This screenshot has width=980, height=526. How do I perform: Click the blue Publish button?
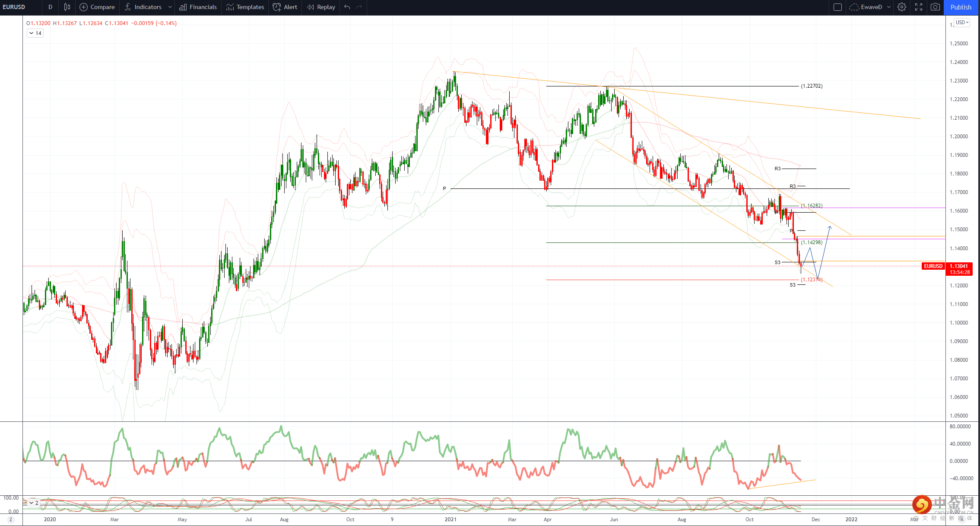(961, 7)
